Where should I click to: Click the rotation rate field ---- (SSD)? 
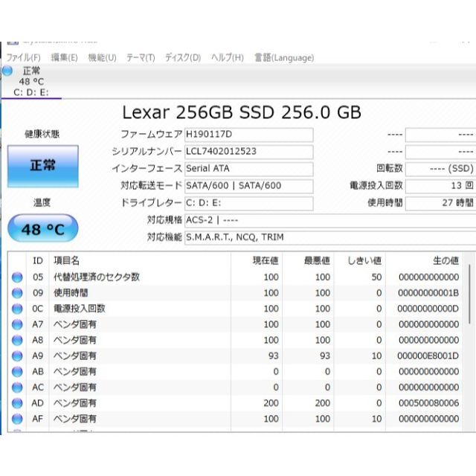click(x=440, y=169)
